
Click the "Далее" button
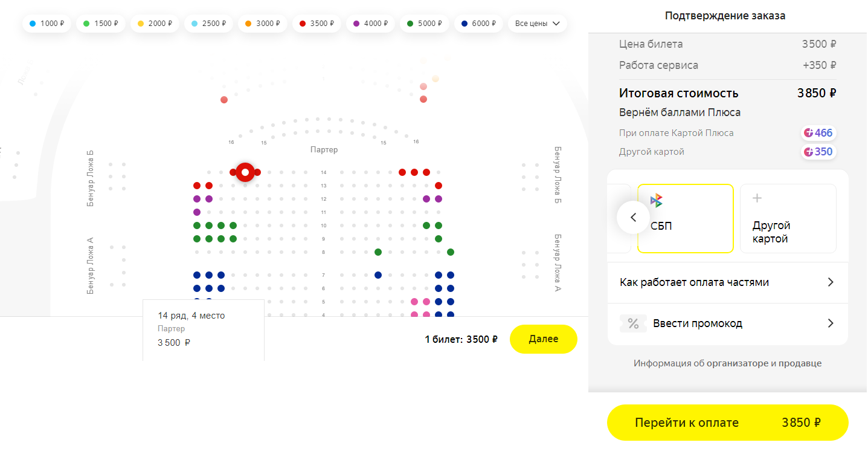pos(543,339)
